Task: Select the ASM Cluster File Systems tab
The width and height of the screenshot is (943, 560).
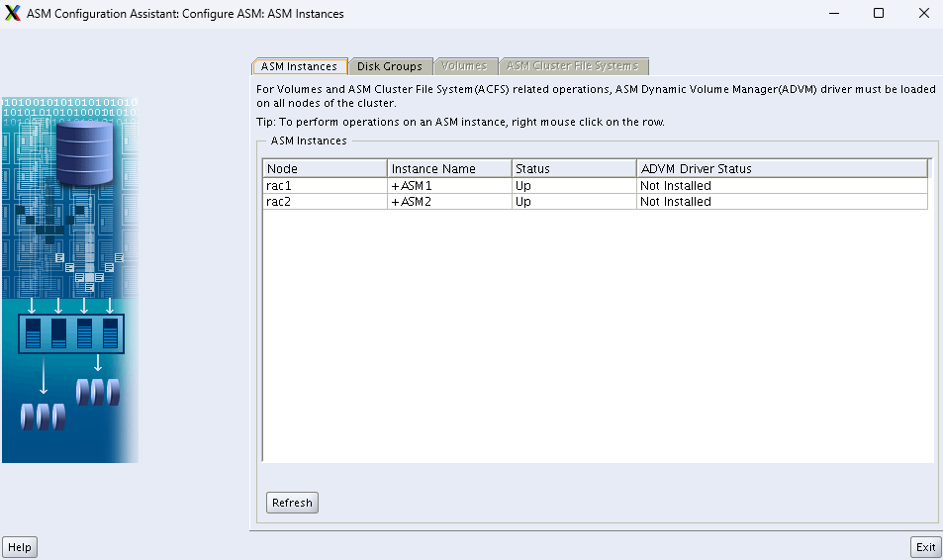Action: [573, 65]
